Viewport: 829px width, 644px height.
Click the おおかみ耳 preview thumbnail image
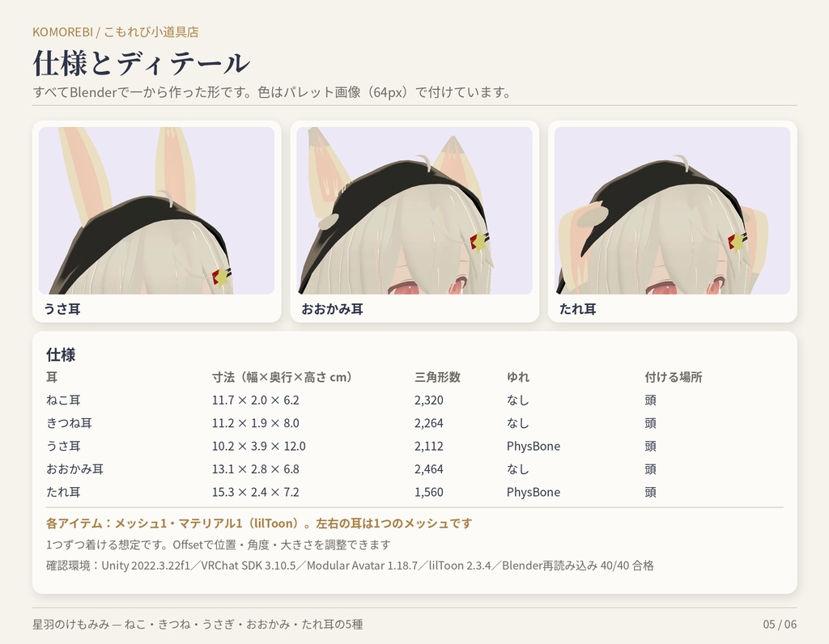coord(414,210)
